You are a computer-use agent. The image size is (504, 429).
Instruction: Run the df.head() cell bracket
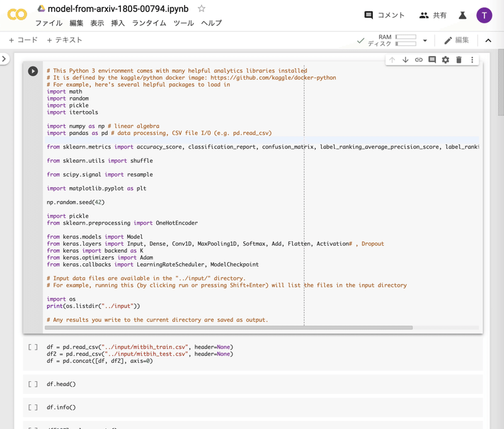tap(33, 384)
